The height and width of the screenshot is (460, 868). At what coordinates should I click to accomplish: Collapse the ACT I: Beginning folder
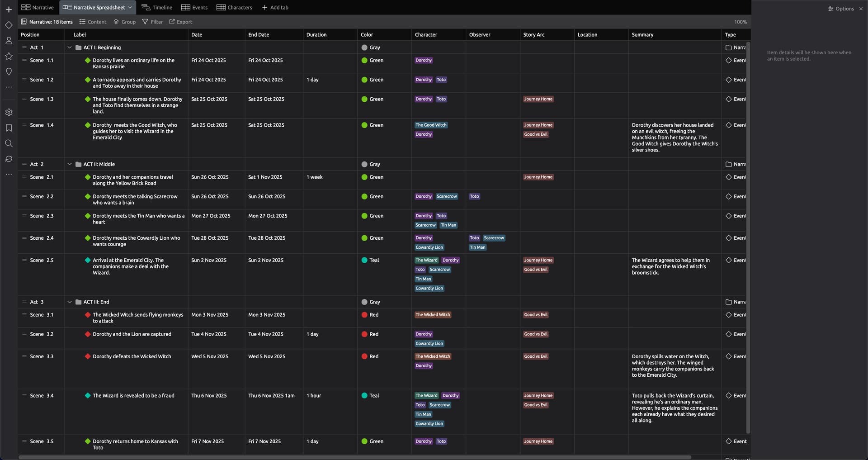click(x=70, y=47)
